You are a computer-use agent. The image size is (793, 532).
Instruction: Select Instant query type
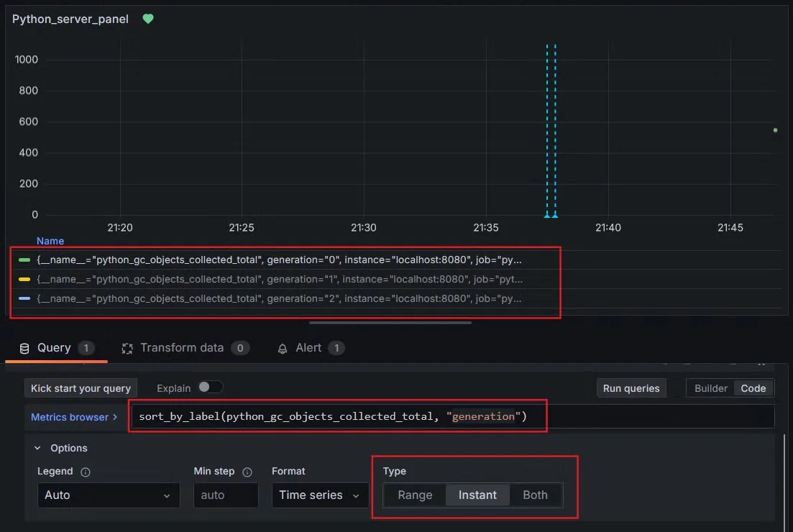point(477,495)
